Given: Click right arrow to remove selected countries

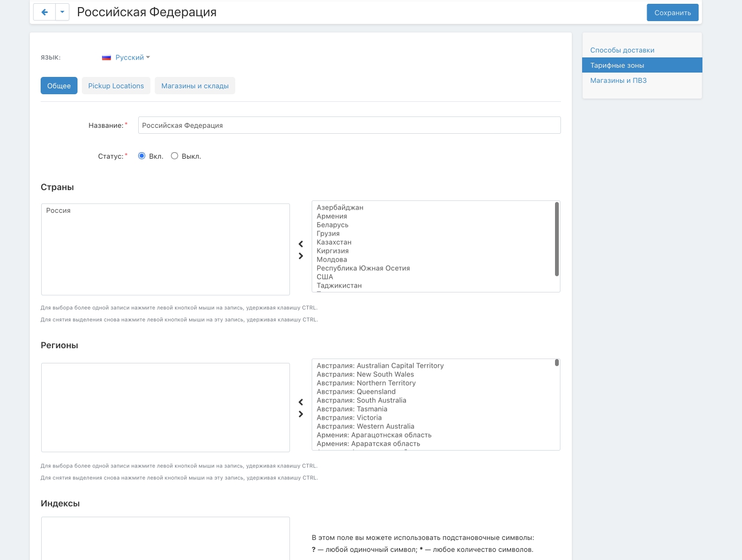Looking at the screenshot, I should pyautogui.click(x=301, y=256).
